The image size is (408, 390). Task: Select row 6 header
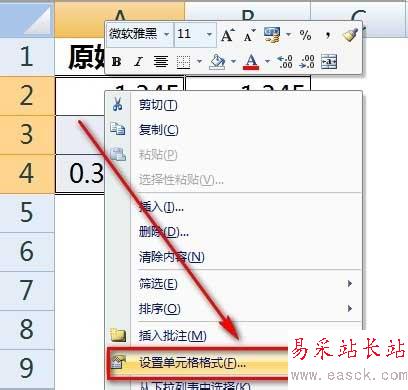(x=27, y=252)
